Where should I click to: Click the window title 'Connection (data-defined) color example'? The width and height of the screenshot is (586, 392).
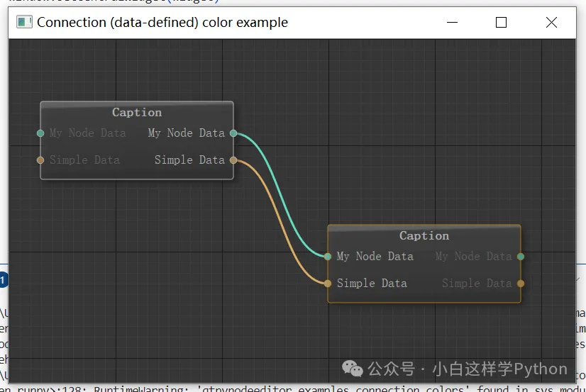pos(162,23)
